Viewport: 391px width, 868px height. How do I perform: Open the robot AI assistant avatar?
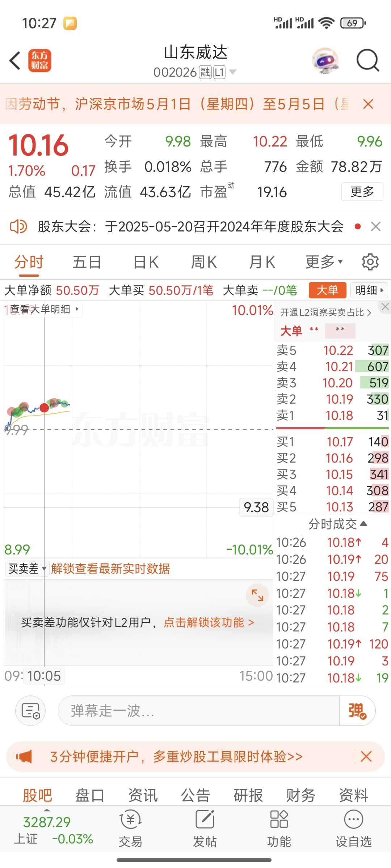pos(325,61)
